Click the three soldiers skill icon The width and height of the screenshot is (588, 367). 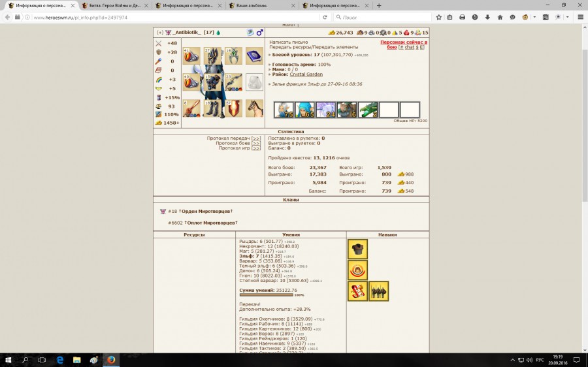coord(378,291)
